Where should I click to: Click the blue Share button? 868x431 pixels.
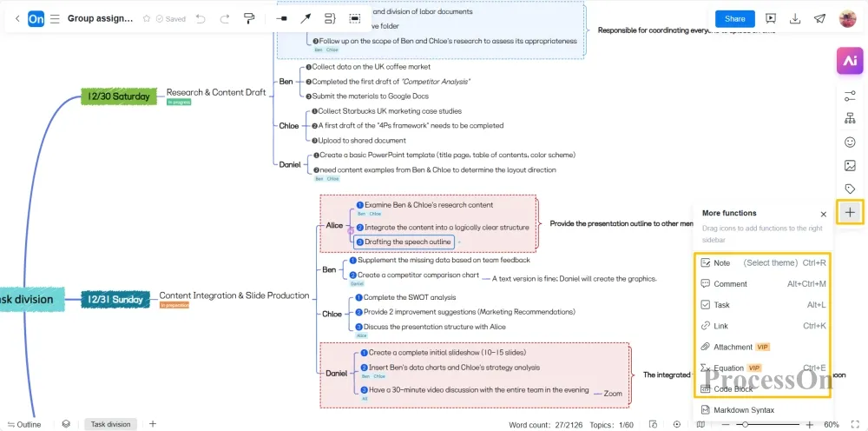pos(734,18)
